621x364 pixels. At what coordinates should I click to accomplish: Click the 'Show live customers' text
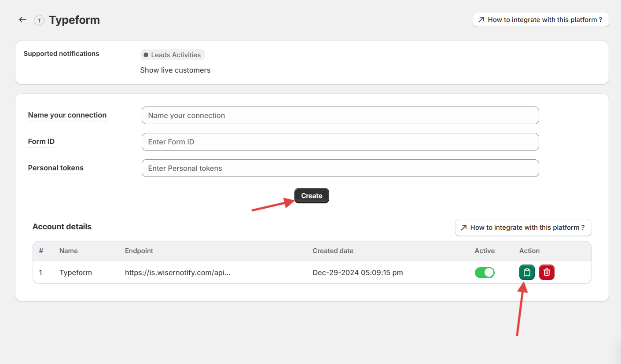coord(175,70)
